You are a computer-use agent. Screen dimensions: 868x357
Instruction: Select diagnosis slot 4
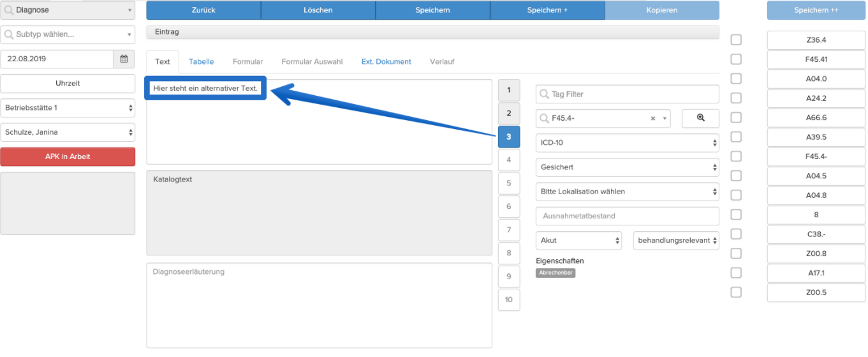(509, 160)
